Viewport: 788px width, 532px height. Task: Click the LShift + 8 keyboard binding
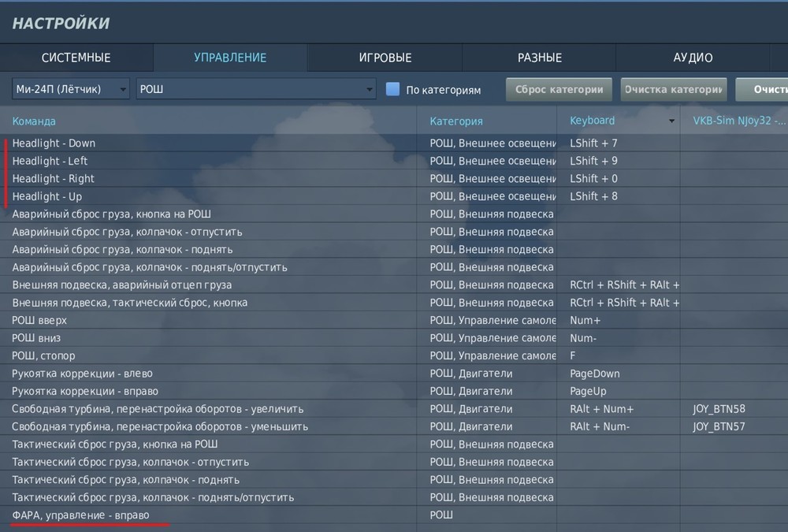593,196
